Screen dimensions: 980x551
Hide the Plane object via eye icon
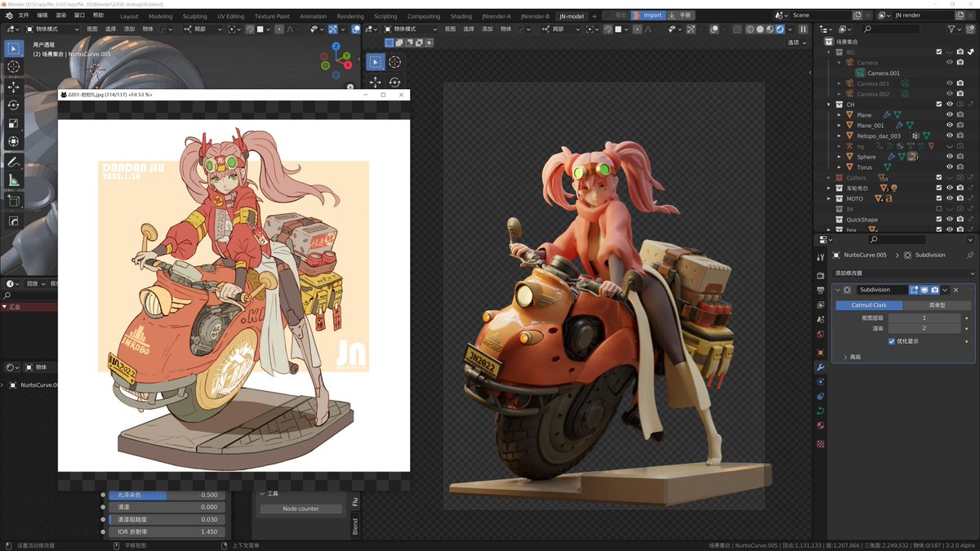(x=950, y=114)
